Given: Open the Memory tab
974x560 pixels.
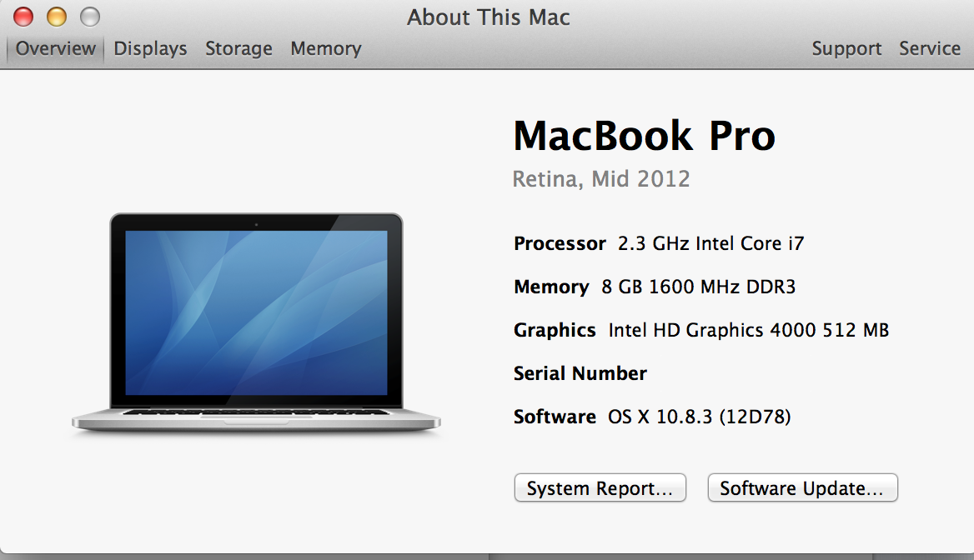Looking at the screenshot, I should (x=325, y=48).
